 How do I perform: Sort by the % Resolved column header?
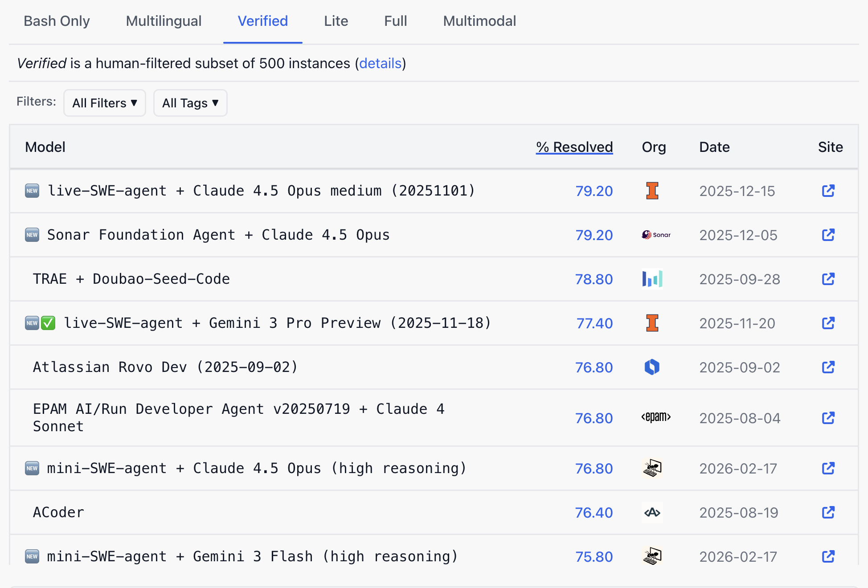(x=574, y=147)
